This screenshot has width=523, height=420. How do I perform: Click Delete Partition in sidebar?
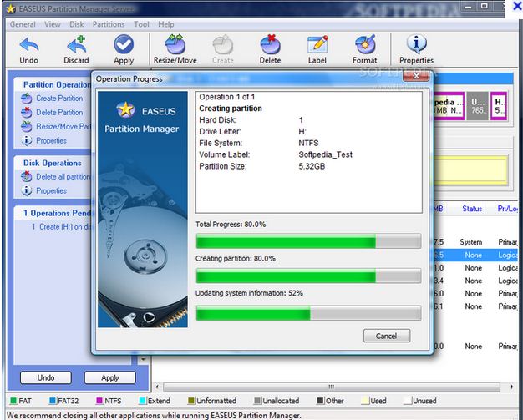tap(58, 113)
